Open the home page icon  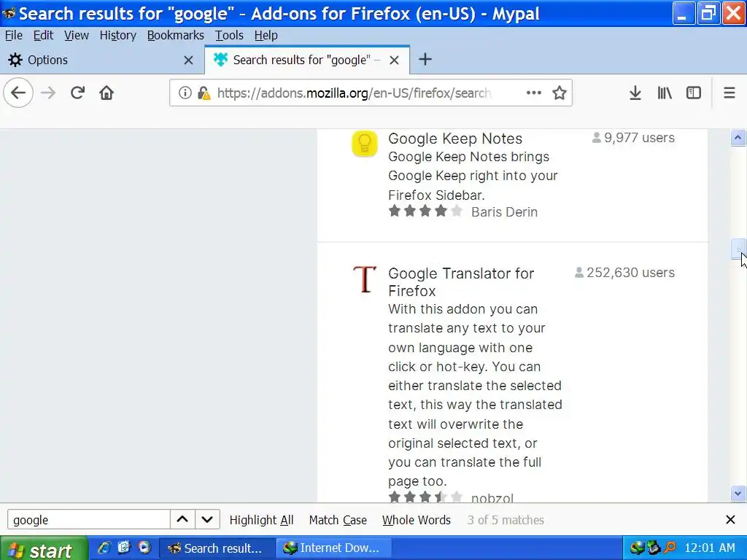[x=107, y=93]
